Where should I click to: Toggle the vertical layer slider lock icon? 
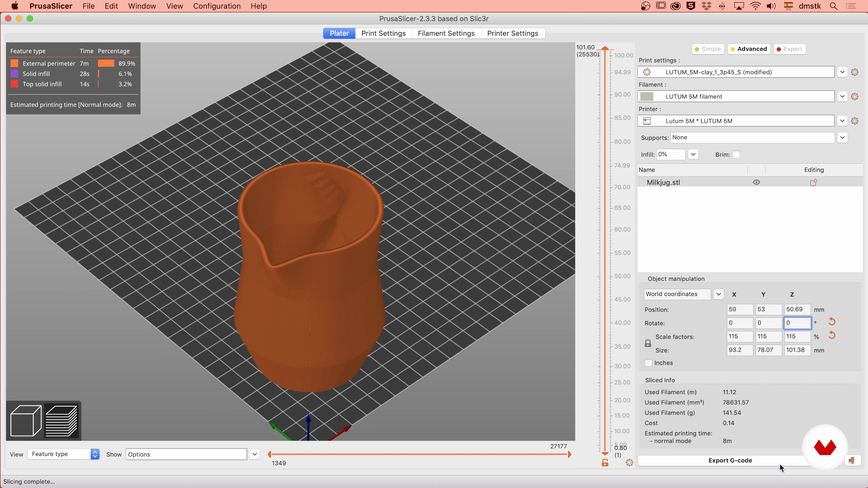point(605,463)
